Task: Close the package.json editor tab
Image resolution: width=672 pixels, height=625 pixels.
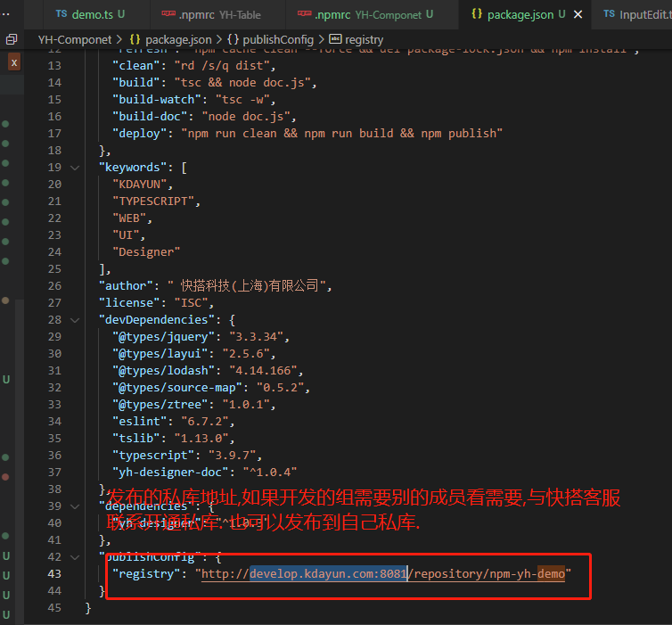Action: (578, 14)
